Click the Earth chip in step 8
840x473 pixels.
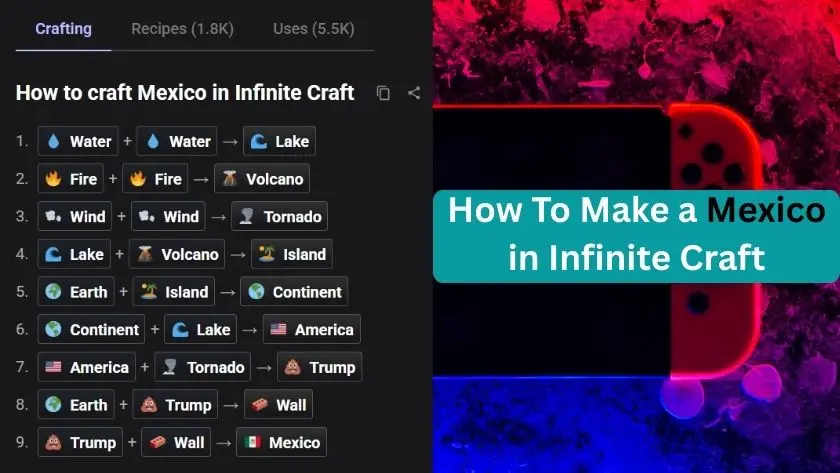click(x=76, y=405)
